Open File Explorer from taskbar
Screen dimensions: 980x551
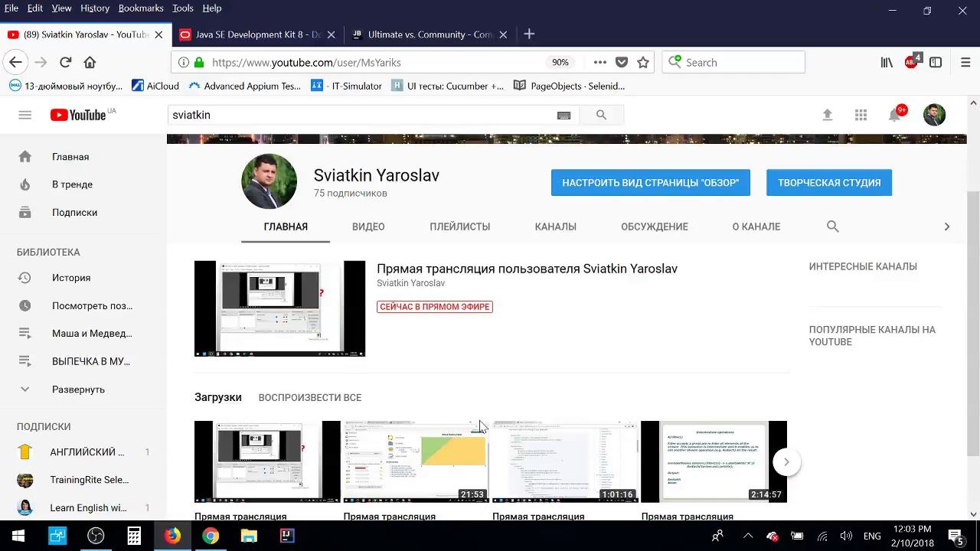coord(249,536)
